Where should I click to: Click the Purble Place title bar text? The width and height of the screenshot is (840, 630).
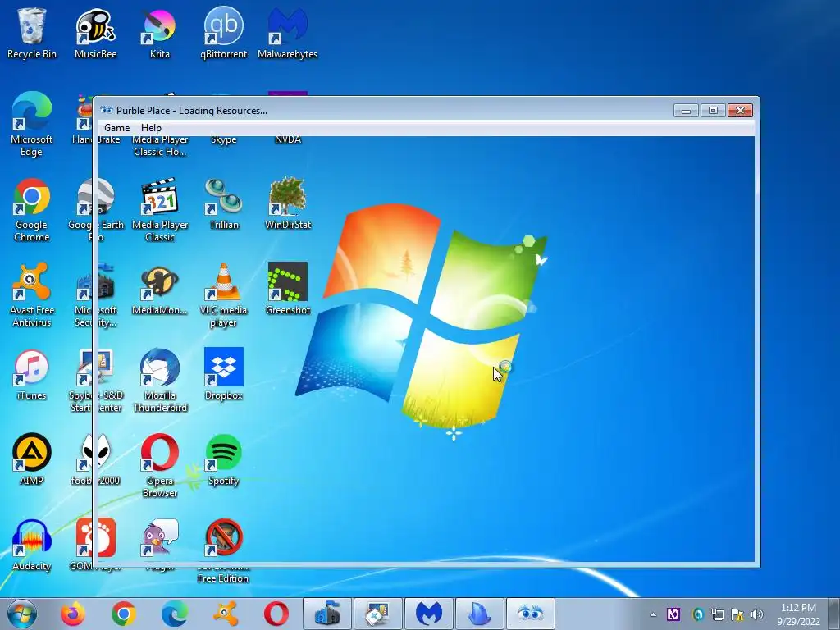pos(192,111)
